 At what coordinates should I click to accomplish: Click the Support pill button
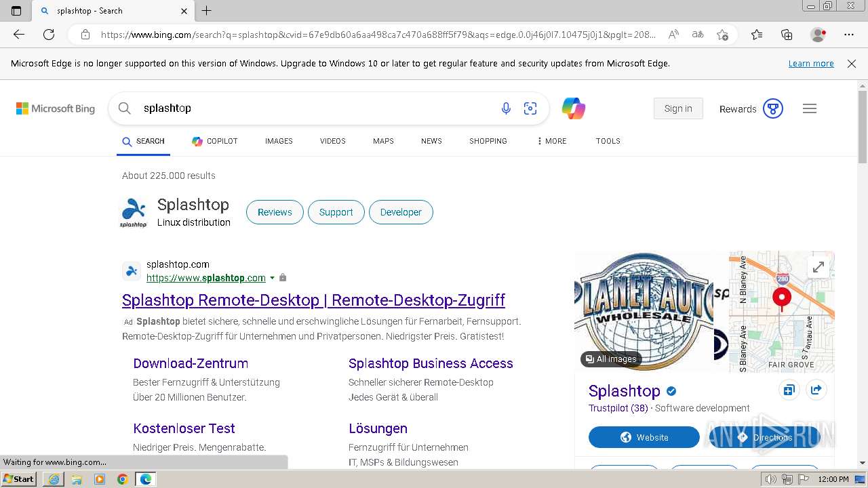[x=336, y=212]
